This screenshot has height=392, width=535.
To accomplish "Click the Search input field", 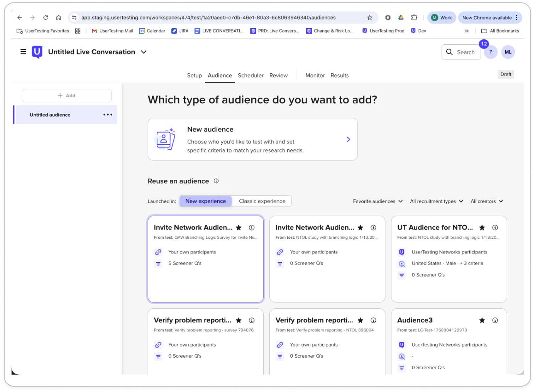I will coord(461,52).
